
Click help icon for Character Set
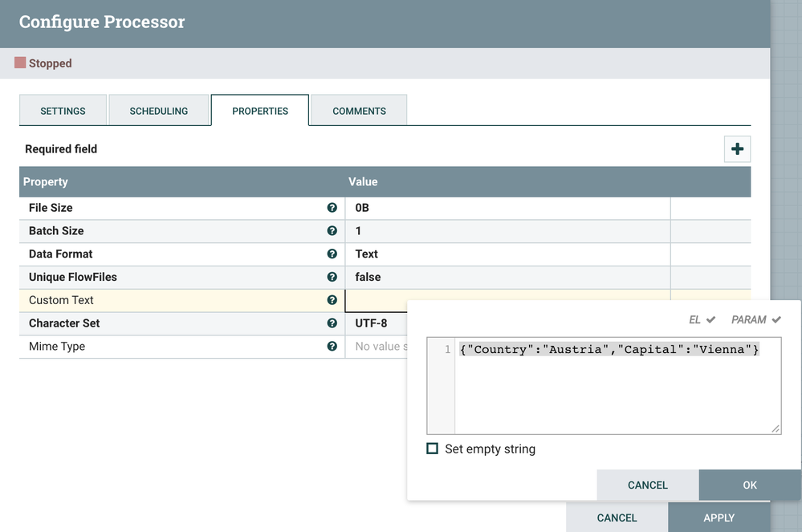(332, 323)
